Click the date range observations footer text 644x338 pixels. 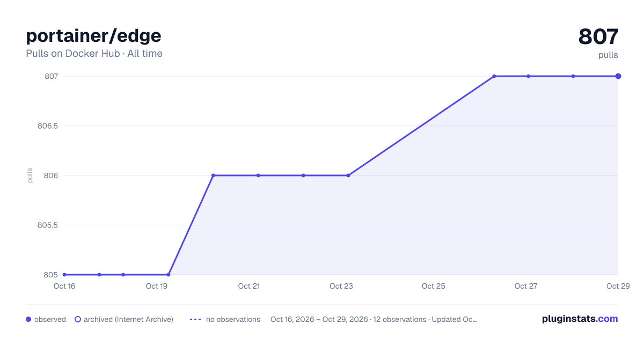click(x=374, y=319)
